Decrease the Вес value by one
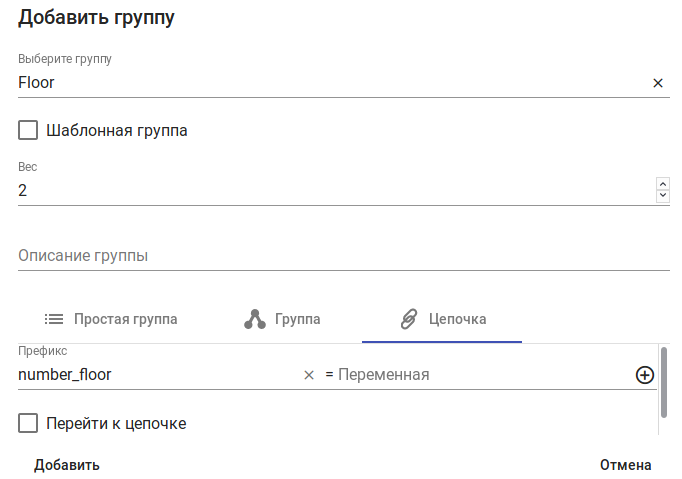Image resolution: width=682 pixels, height=479 pixels. point(662,196)
